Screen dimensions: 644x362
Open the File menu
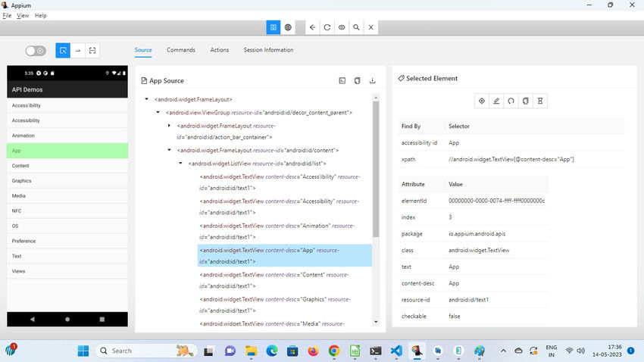pos(7,16)
